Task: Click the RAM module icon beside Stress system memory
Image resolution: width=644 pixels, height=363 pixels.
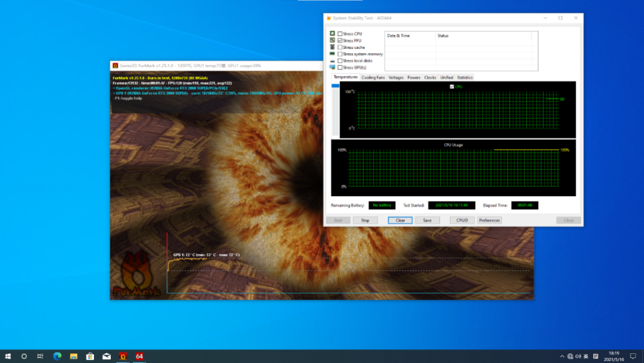Action: click(x=332, y=54)
